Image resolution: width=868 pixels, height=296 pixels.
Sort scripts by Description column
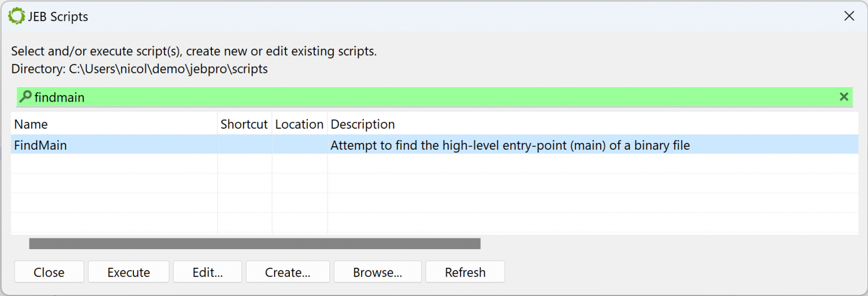(x=565, y=124)
